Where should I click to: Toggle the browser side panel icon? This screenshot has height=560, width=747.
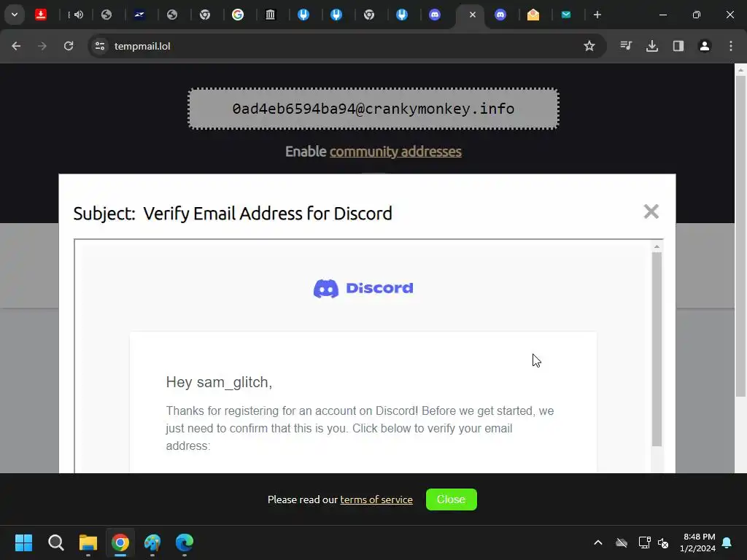coord(678,46)
